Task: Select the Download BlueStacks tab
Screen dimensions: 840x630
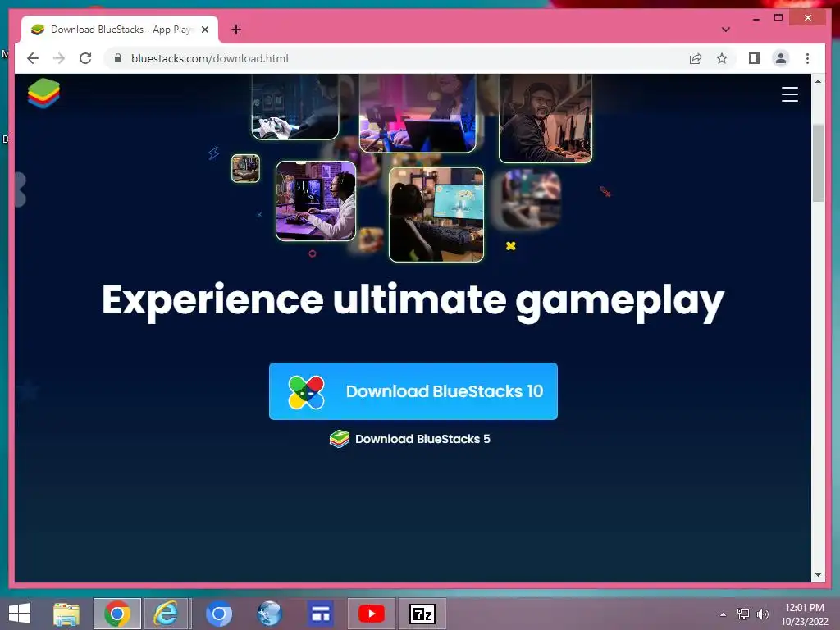Action: (120, 30)
